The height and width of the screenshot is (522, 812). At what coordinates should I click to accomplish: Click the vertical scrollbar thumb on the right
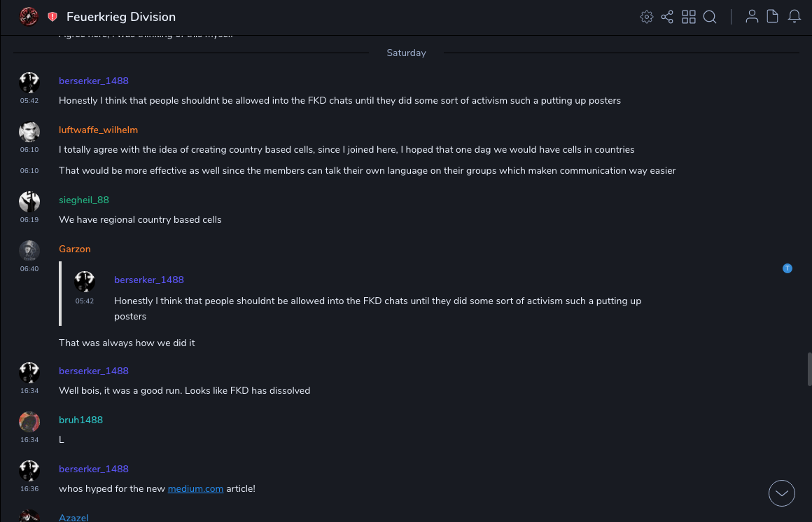[809, 369]
